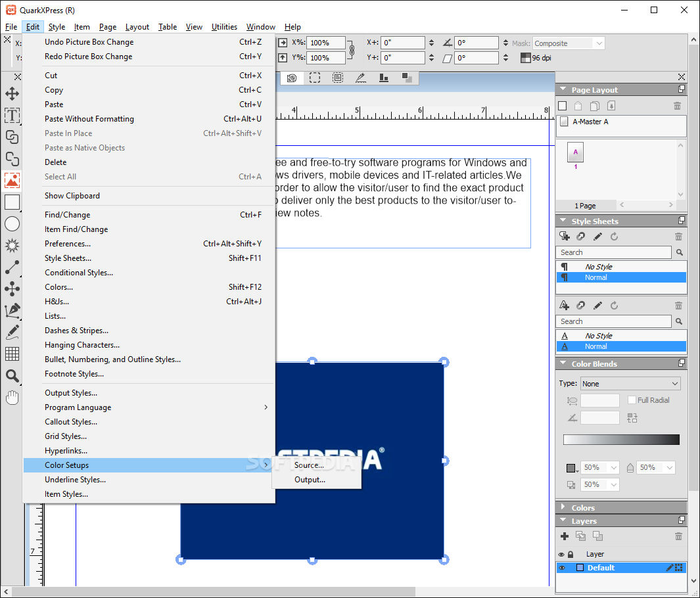Edit paragraph style sheet pencil icon
700x598 pixels.
click(597, 236)
